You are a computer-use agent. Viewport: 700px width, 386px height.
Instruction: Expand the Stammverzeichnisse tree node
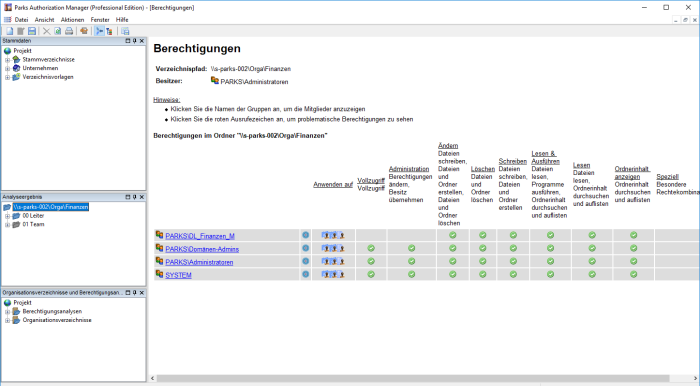pyautogui.click(x=7, y=60)
